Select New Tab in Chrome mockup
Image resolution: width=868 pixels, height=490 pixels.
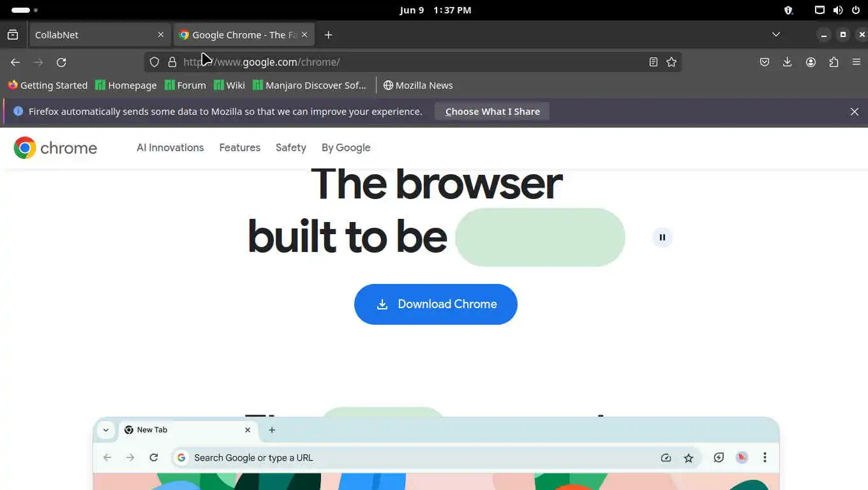tap(188, 430)
